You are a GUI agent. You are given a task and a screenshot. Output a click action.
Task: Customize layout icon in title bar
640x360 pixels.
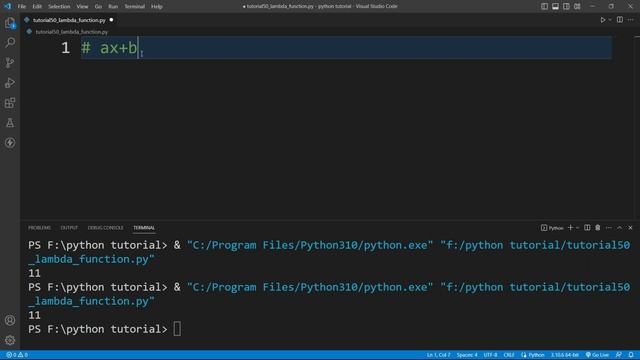point(577,6)
